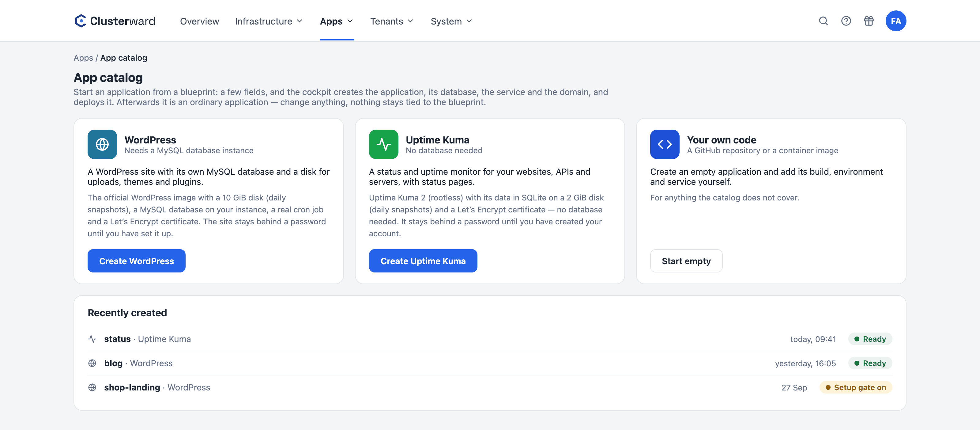Click the Create Uptime Kuma button
The height and width of the screenshot is (430, 980).
[423, 261]
